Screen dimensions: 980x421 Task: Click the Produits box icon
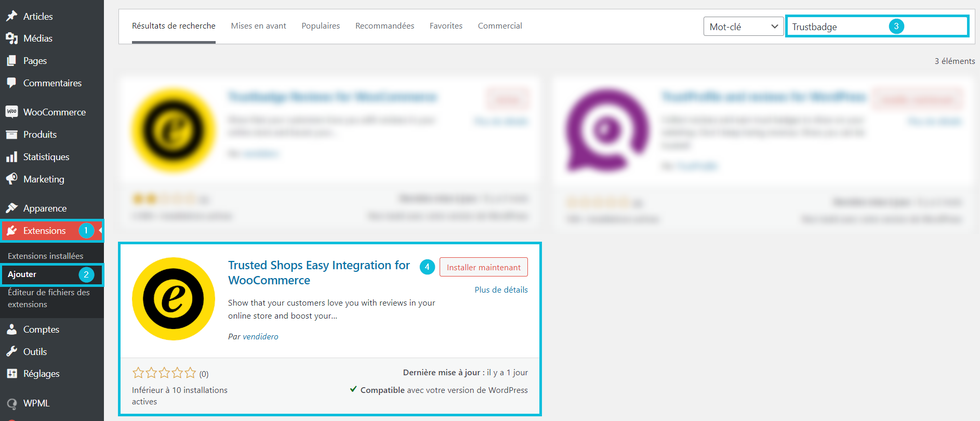pyautogui.click(x=11, y=135)
